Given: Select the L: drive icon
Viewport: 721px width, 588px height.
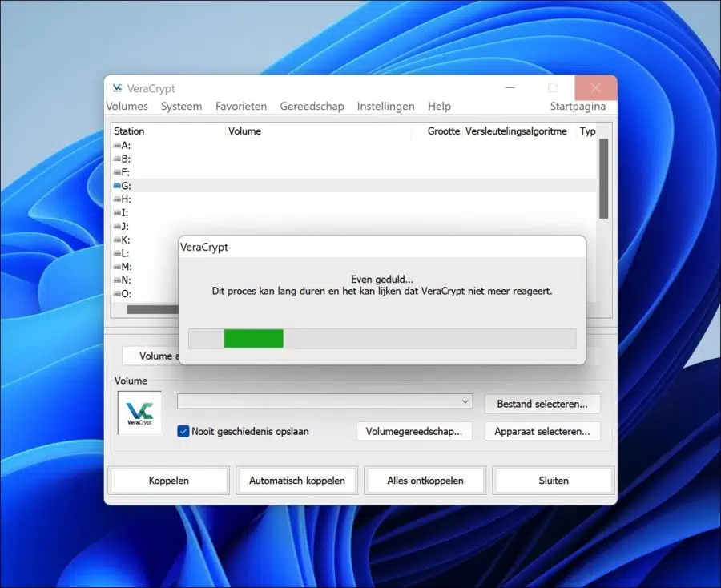Looking at the screenshot, I should (117, 253).
